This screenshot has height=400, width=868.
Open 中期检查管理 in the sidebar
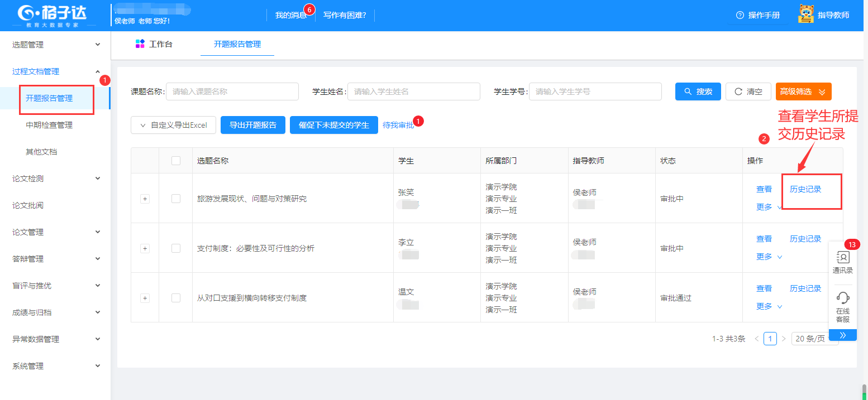point(49,125)
